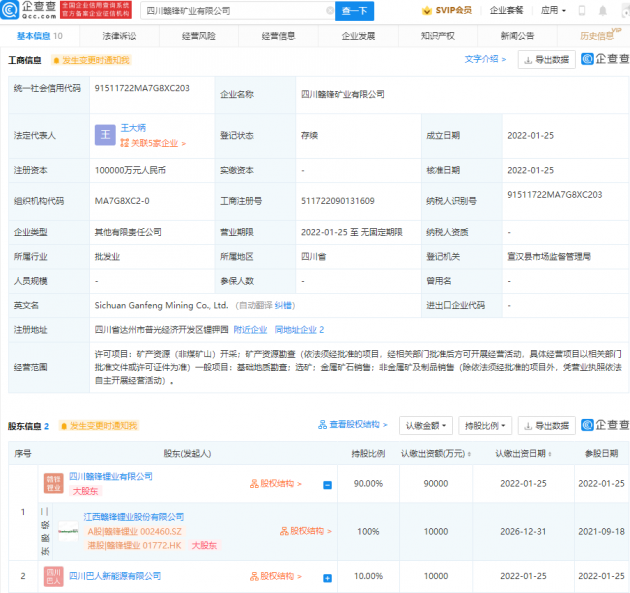
Task: Click the 江西赣锋锂业 company logo thumbnail
Action: 68,531
